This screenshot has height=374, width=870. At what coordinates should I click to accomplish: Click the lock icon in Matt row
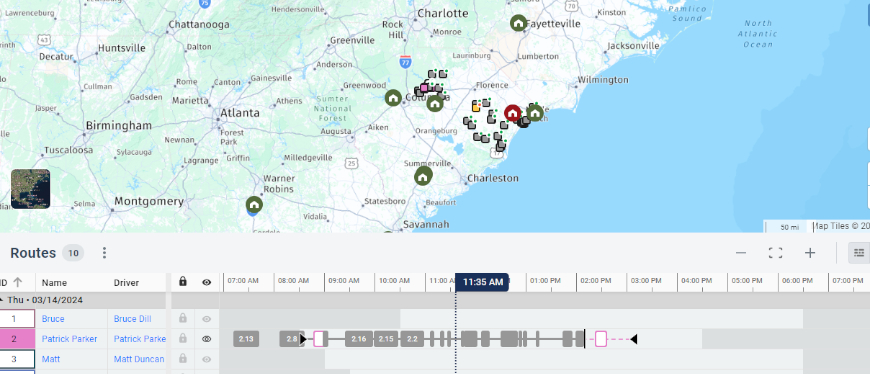point(183,359)
